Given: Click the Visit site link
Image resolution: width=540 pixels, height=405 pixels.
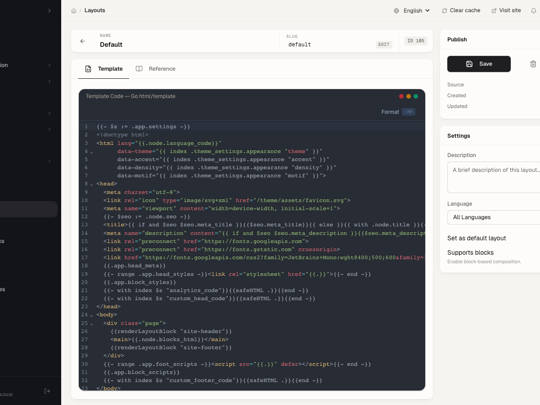Looking at the screenshot, I should pyautogui.click(x=506, y=11).
